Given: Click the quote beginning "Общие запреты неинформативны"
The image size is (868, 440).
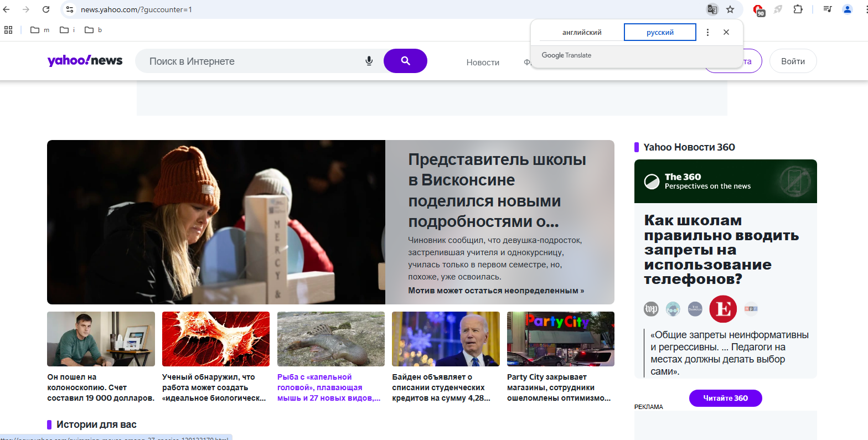Looking at the screenshot, I should (x=730, y=353).
